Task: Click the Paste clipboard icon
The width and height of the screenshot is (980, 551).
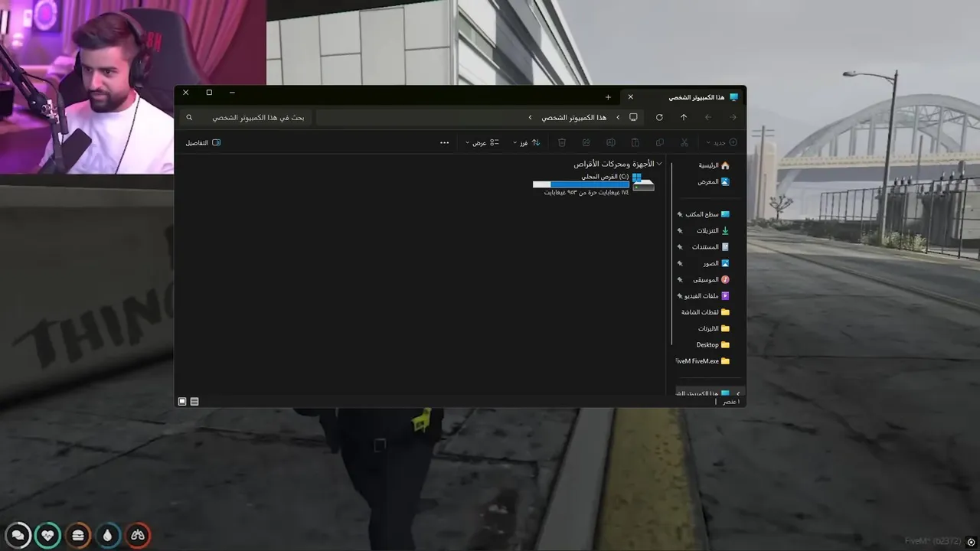Action: tap(635, 142)
